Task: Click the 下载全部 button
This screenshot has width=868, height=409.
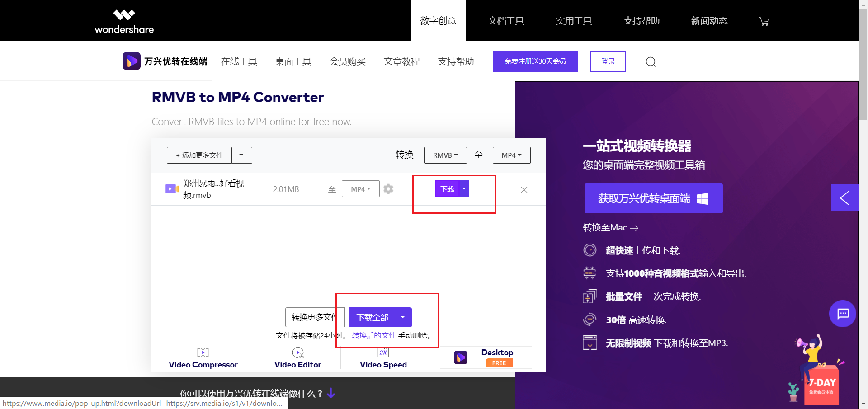Action: point(372,317)
